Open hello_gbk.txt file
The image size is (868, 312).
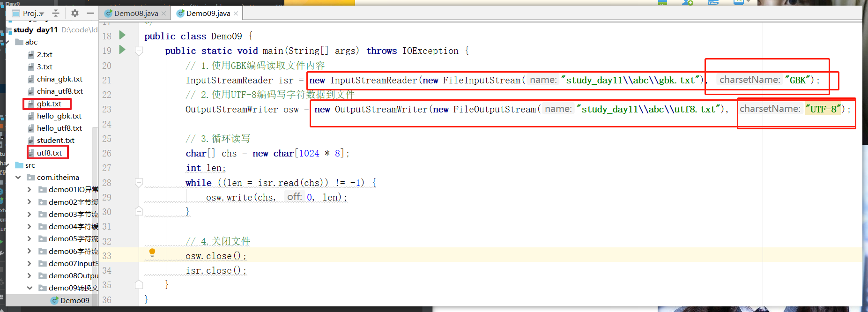pos(59,116)
